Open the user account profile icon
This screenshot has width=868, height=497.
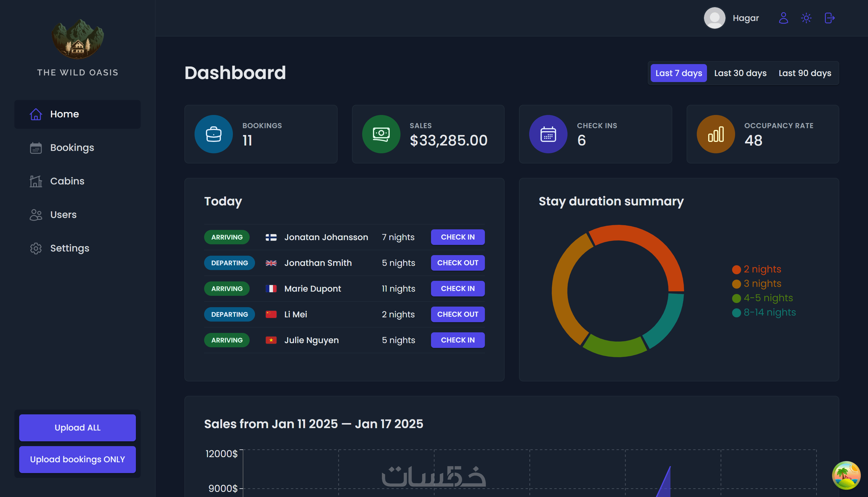(783, 18)
